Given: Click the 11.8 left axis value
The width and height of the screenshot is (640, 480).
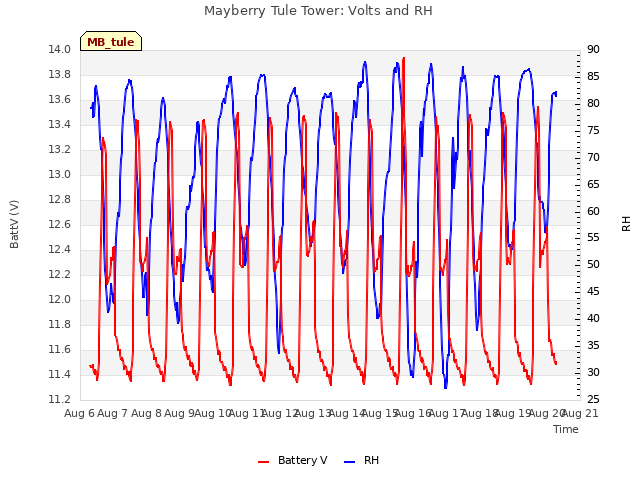Looking at the screenshot, I should pos(60,324).
